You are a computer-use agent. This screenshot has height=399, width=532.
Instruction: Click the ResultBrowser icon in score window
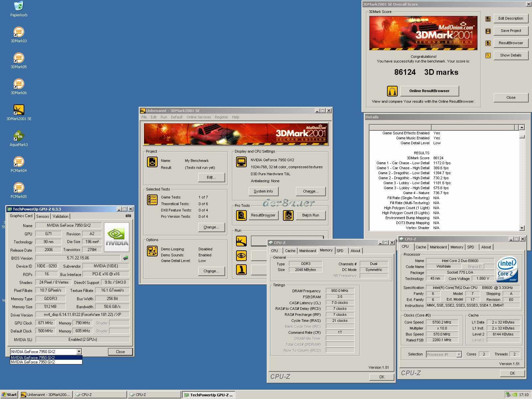click(x=488, y=43)
